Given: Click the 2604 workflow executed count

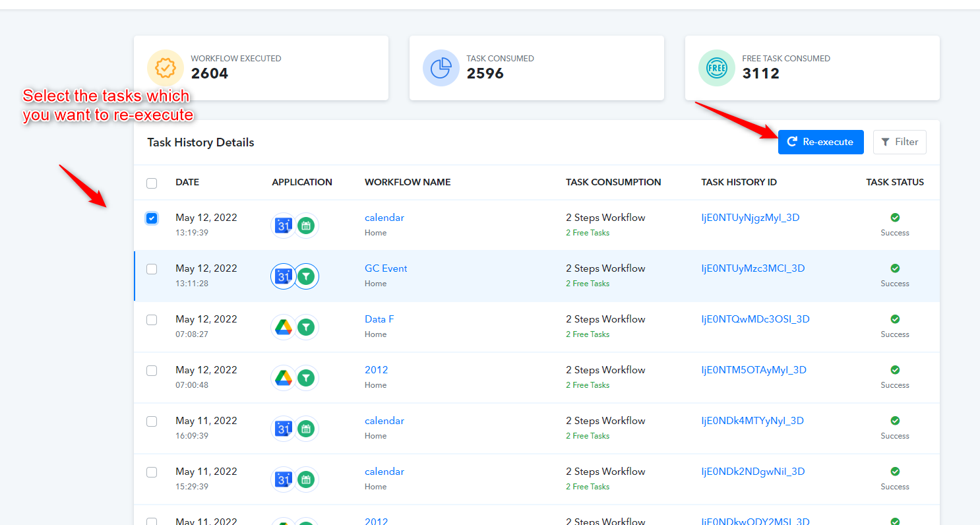Looking at the screenshot, I should [210, 73].
